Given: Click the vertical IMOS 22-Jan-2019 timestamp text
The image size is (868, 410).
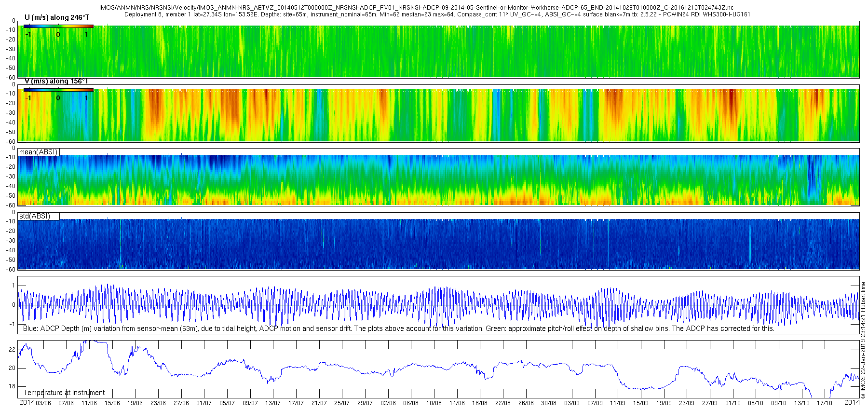Looking at the screenshot, I should tap(863, 340).
